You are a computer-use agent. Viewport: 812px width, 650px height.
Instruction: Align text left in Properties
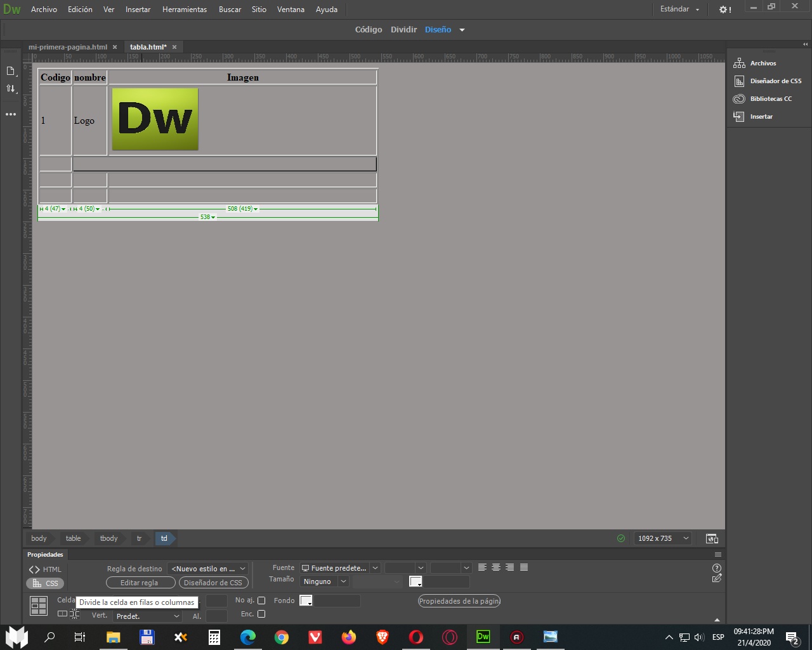[x=482, y=567]
